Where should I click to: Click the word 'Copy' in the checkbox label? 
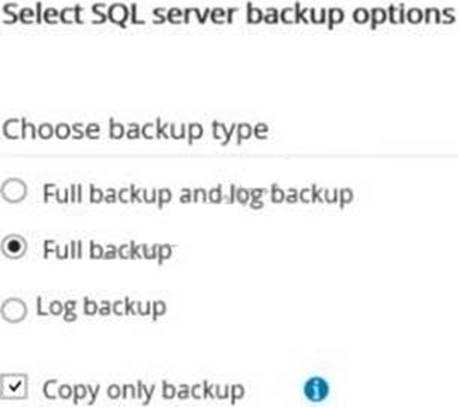[71, 391]
